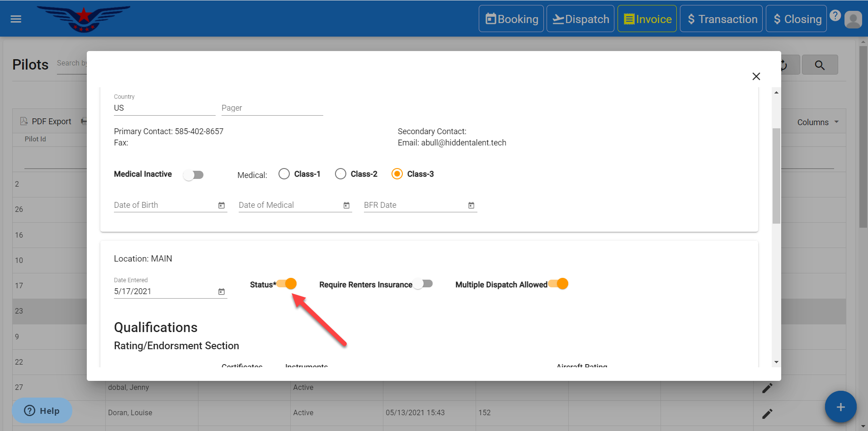Go to the Dispatch tab

(580, 19)
